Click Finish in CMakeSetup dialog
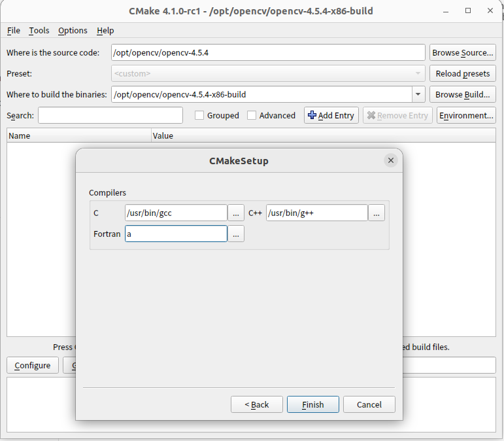The width and height of the screenshot is (504, 441). pyautogui.click(x=312, y=404)
